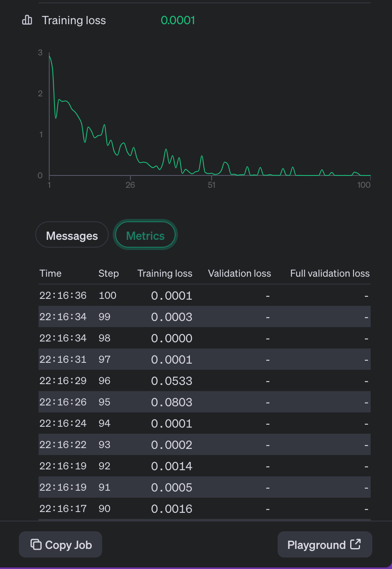Select the row with training loss 0.0533

tap(204, 381)
